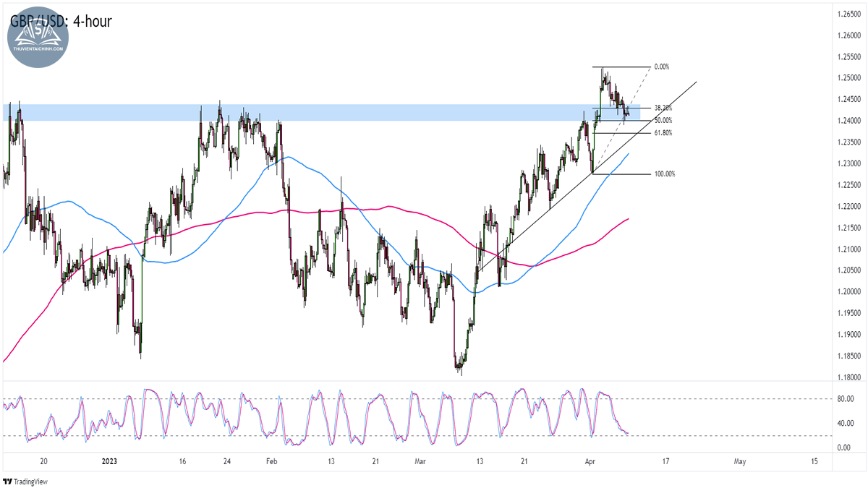This screenshot has width=868, height=488.
Task: Click the TradingView text link
Action: [x=32, y=481]
